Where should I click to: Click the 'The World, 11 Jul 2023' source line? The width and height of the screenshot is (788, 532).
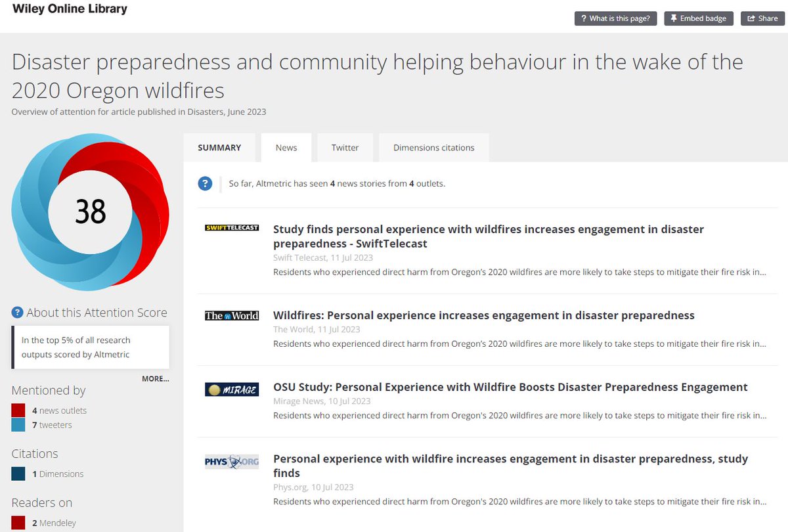317,329
